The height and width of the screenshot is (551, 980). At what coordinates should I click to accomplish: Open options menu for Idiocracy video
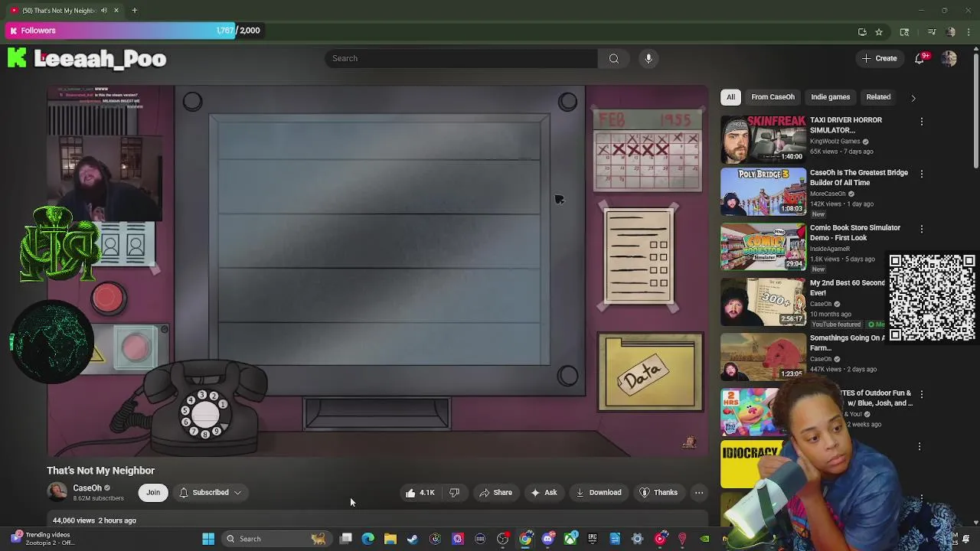click(920, 446)
